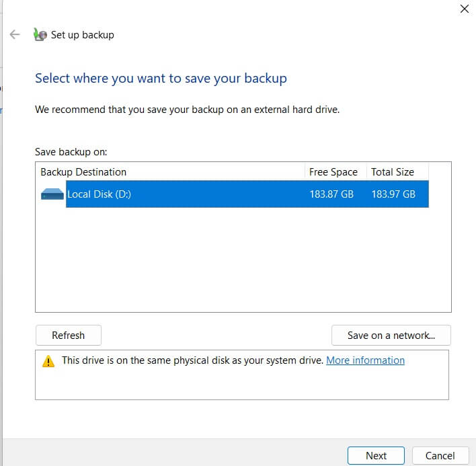Click the same physical disk warning text
This screenshot has height=466, width=476.
[192, 360]
